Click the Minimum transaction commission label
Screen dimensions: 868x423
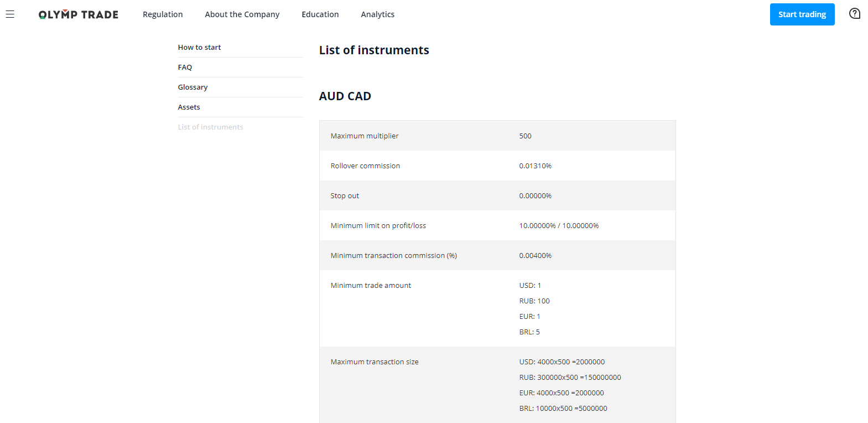[393, 256]
